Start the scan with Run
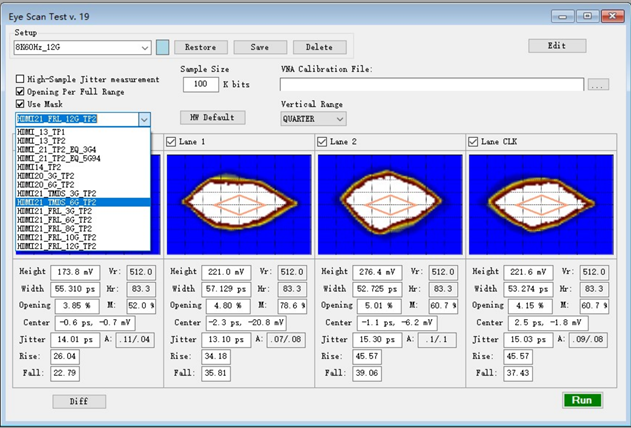 pyautogui.click(x=582, y=400)
